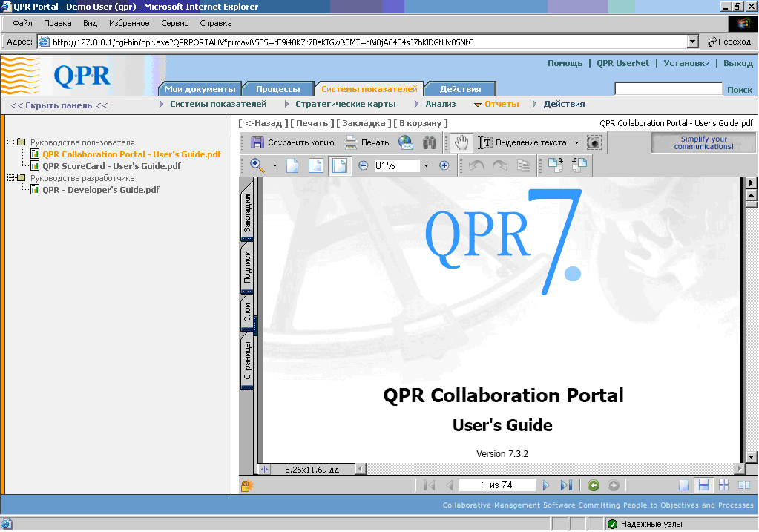Click the PDF toolbar printer icon
The width and height of the screenshot is (759, 532).
coord(351,142)
